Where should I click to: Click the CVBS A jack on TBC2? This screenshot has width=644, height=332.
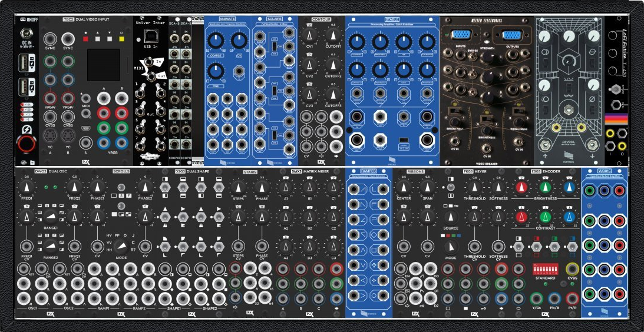(49, 117)
